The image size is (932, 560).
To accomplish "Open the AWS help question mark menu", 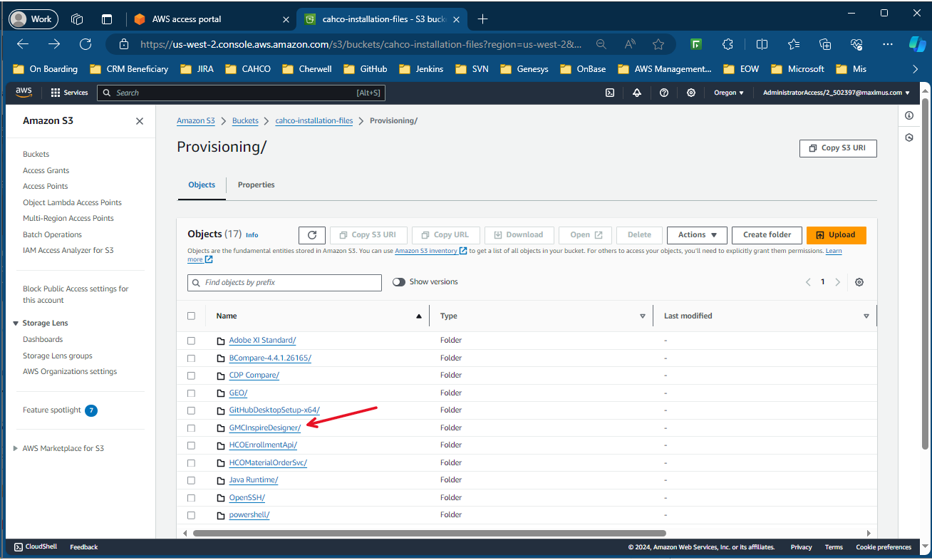I will pos(664,93).
